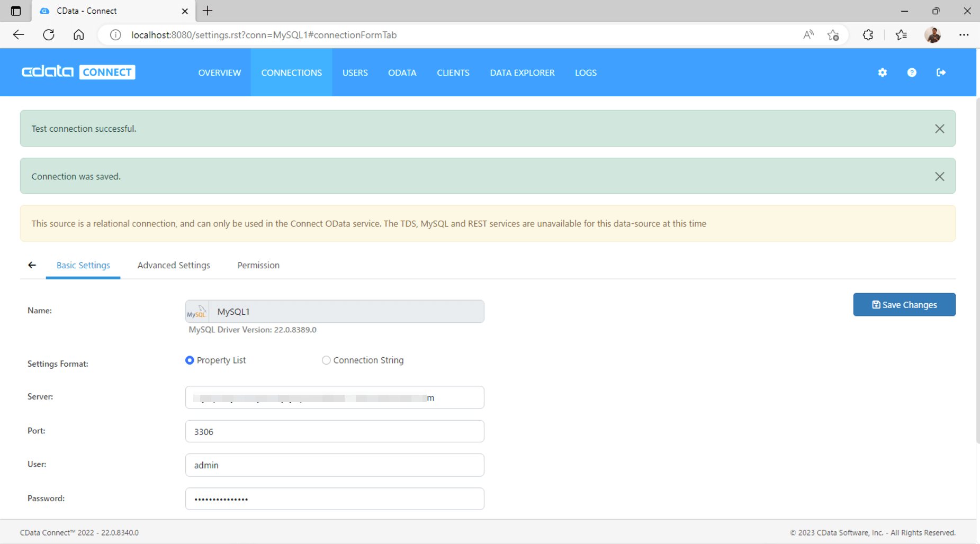
Task: Switch to the Permission tab
Action: click(x=258, y=265)
